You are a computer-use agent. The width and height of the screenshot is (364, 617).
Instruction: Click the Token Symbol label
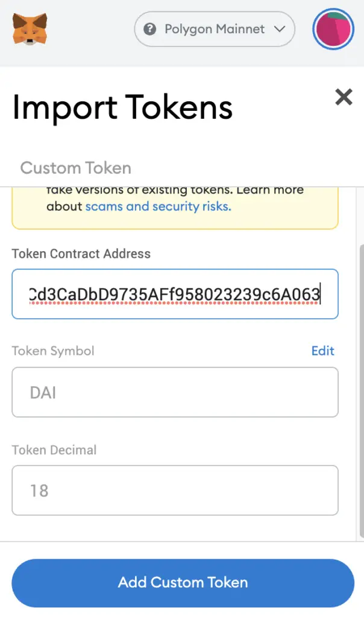pos(53,351)
